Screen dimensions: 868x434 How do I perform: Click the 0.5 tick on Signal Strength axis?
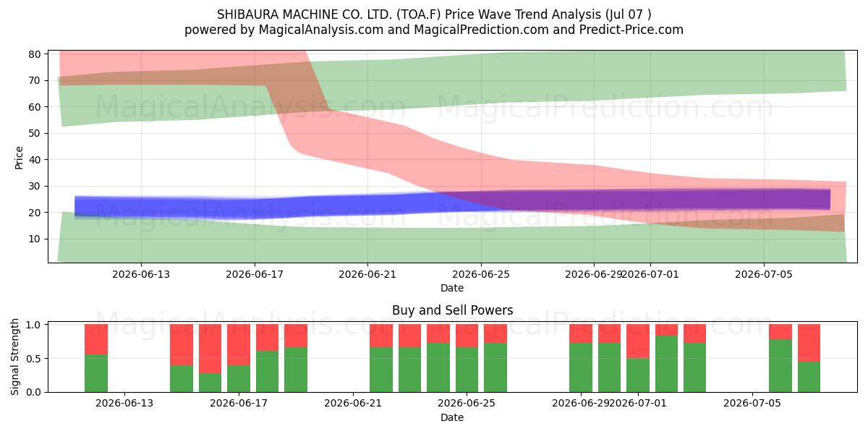(x=32, y=359)
